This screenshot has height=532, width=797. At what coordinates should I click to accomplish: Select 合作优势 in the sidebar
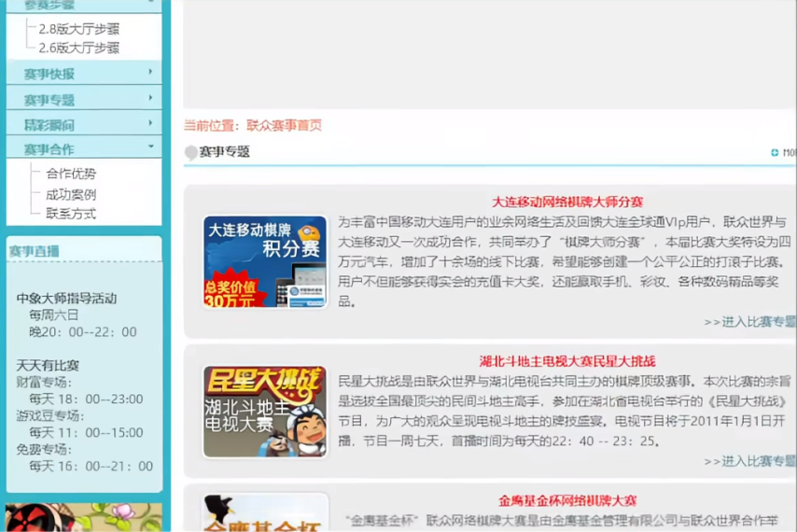71,174
